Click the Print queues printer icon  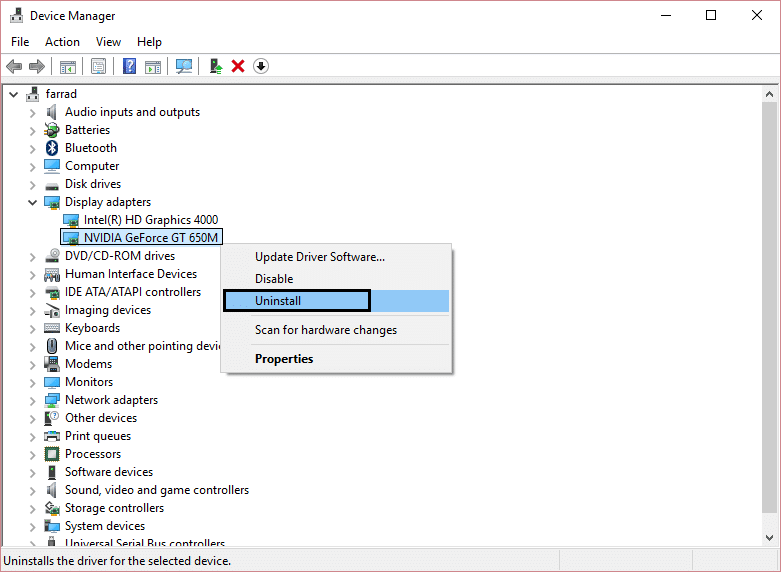tap(52, 436)
